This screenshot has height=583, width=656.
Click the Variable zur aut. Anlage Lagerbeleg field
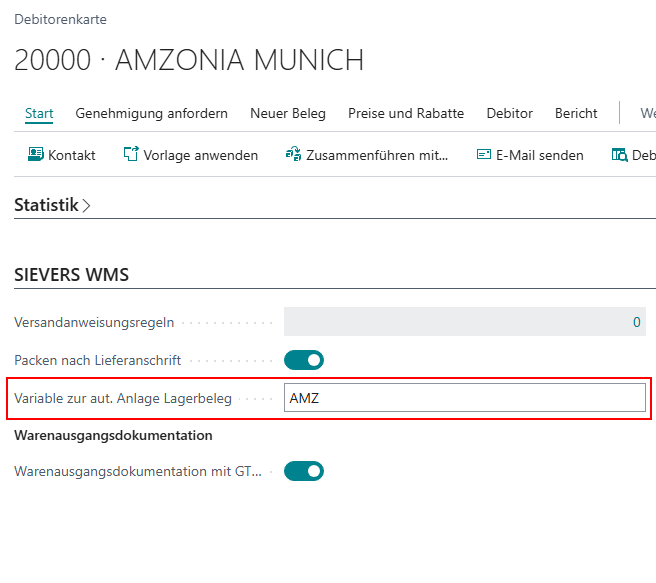[464, 398]
